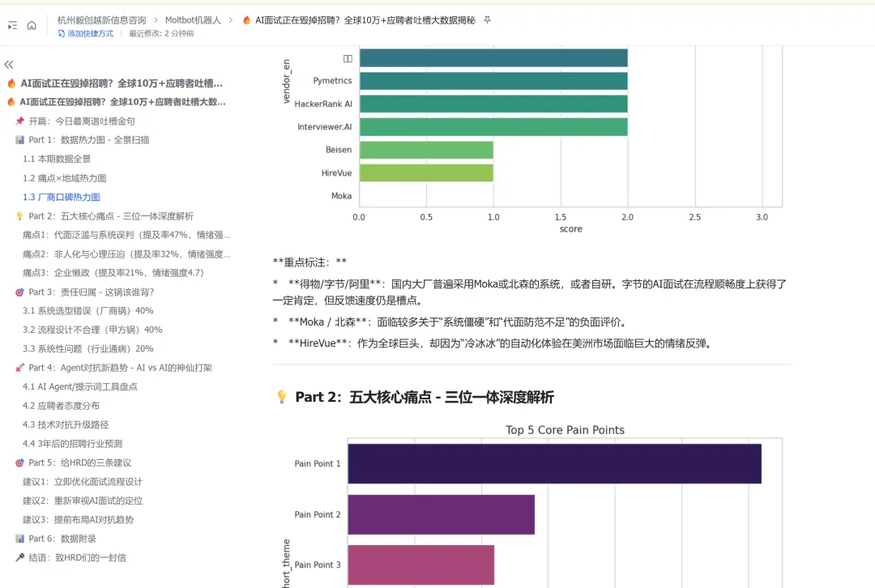Collapse the outline panel with double chevron
875x588 pixels.
coord(8,65)
